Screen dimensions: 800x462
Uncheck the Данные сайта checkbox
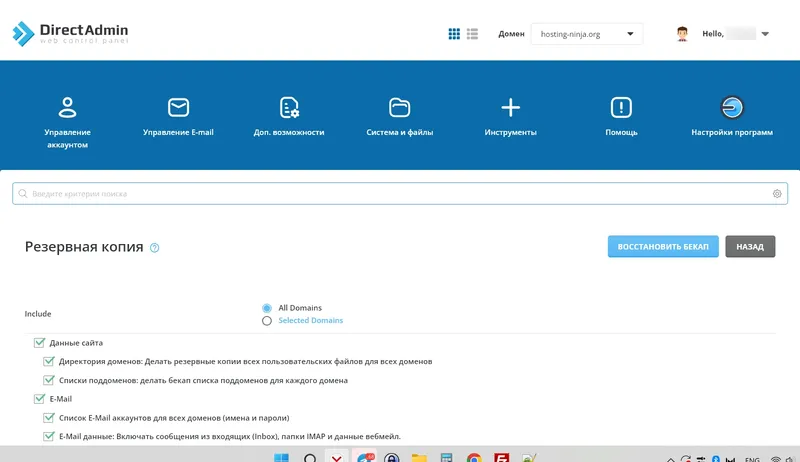(39, 343)
